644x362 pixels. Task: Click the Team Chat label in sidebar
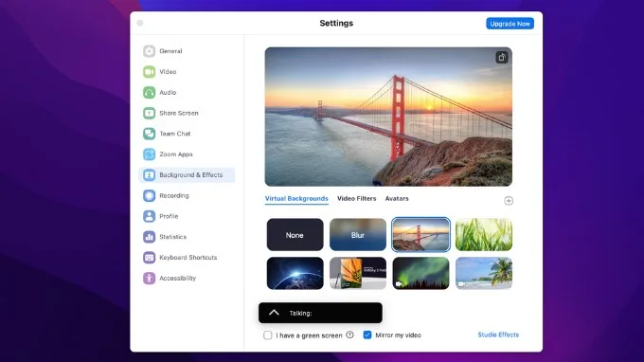coord(175,134)
